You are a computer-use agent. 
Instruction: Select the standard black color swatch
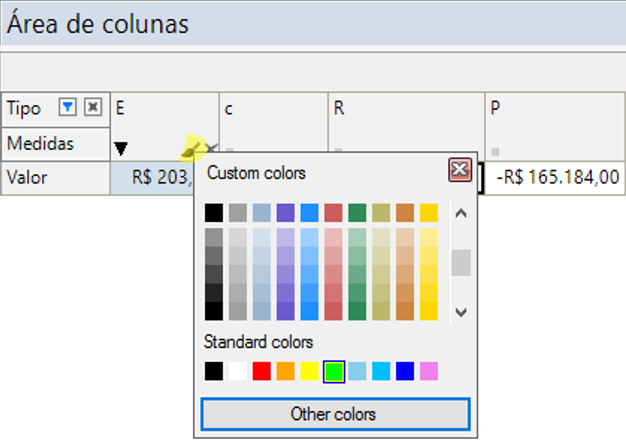(214, 371)
